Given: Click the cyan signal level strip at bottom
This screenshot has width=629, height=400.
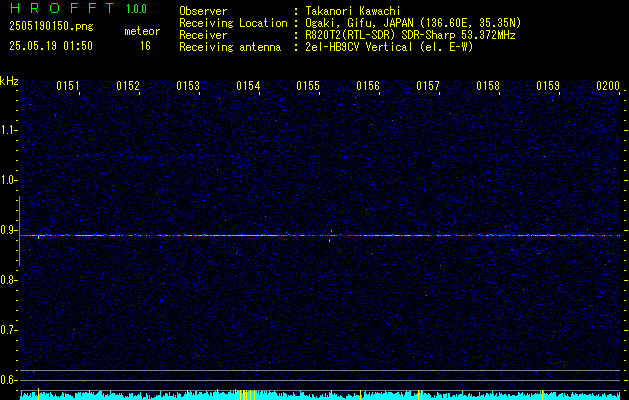Looking at the screenshot, I should point(320,395).
